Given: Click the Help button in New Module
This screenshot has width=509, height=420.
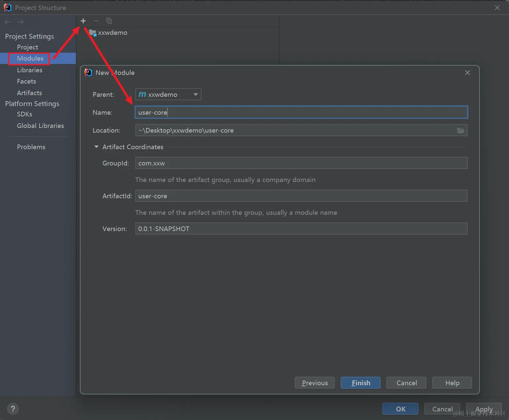Looking at the screenshot, I should tap(452, 383).
